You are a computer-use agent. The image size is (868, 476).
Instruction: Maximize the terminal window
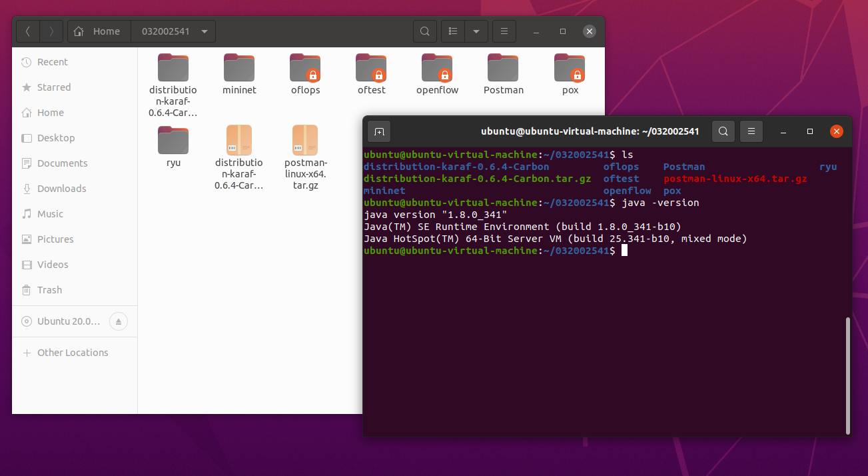tap(810, 131)
